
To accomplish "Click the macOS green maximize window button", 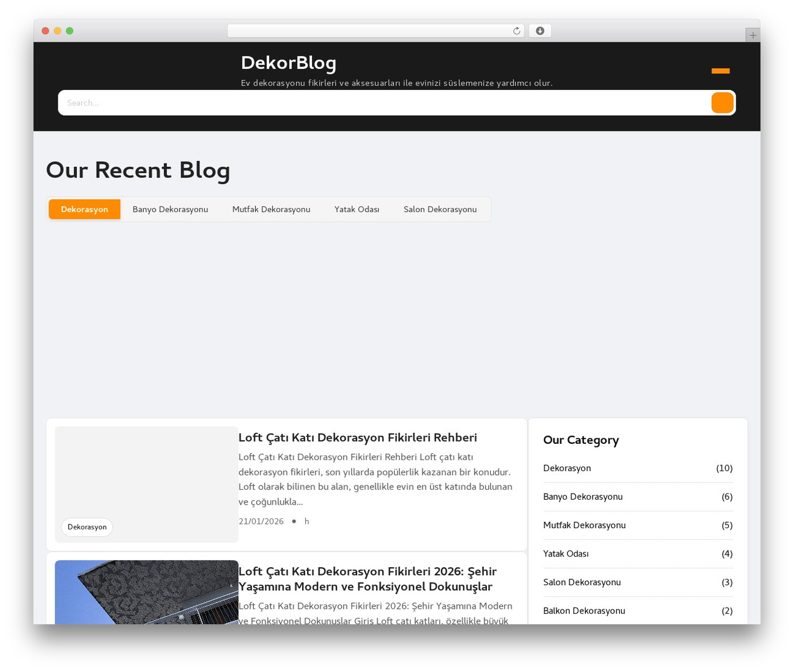I will point(69,31).
